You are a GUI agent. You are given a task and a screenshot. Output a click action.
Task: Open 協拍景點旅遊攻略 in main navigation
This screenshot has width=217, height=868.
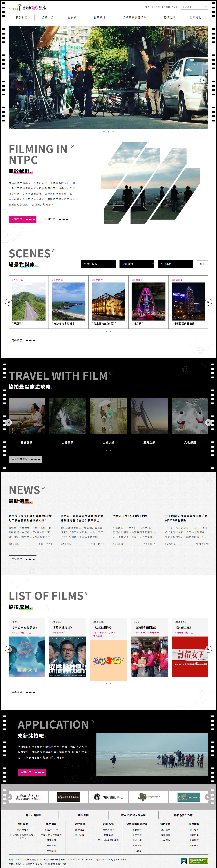point(134,17)
